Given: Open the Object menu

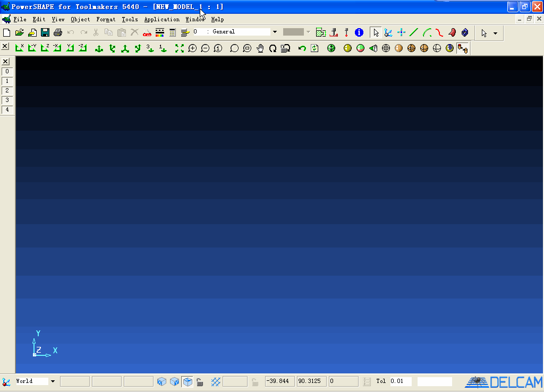Looking at the screenshot, I should click(x=80, y=20).
